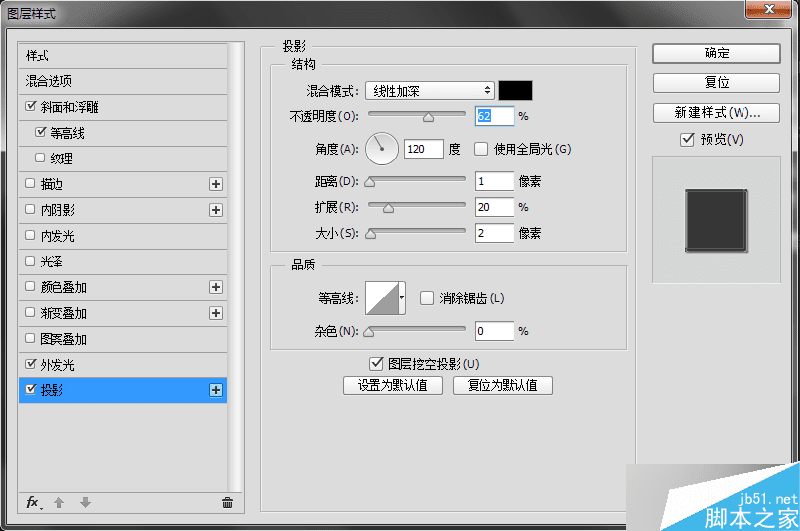Image resolution: width=800 pixels, height=531 pixels.
Task: Click the move effect down arrow icon
Action: point(85,502)
